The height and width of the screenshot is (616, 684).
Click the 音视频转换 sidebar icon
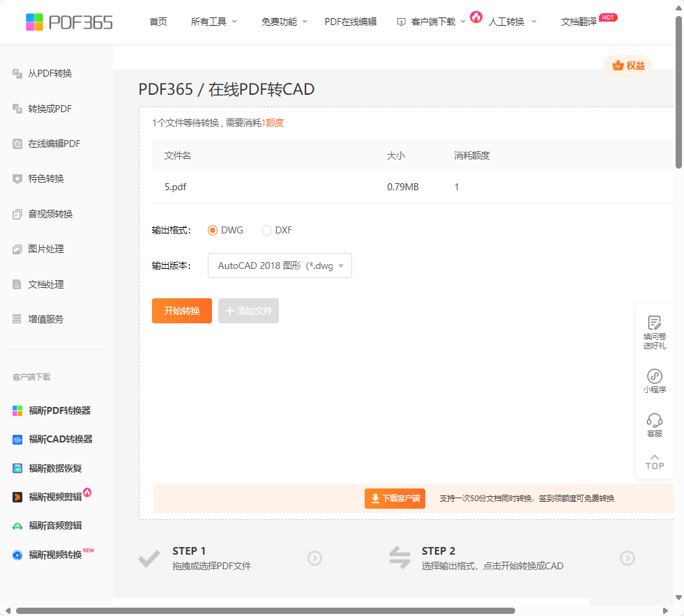(17, 214)
